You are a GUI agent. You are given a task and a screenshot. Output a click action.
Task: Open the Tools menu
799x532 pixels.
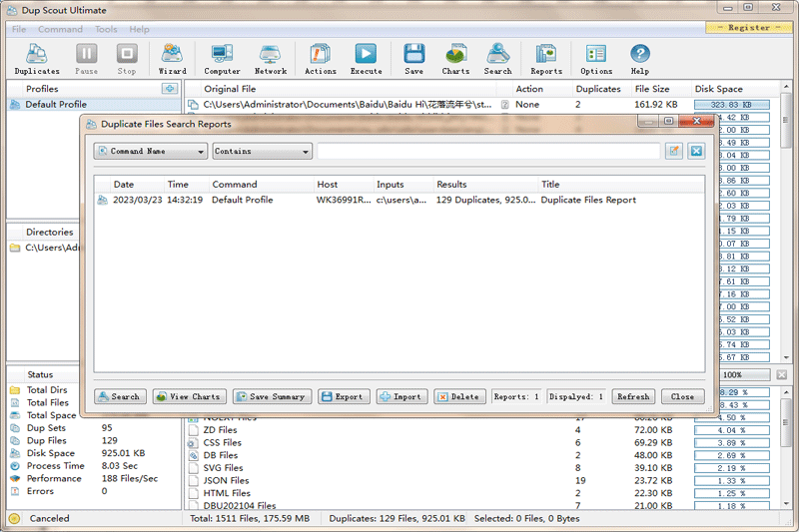[106, 29]
